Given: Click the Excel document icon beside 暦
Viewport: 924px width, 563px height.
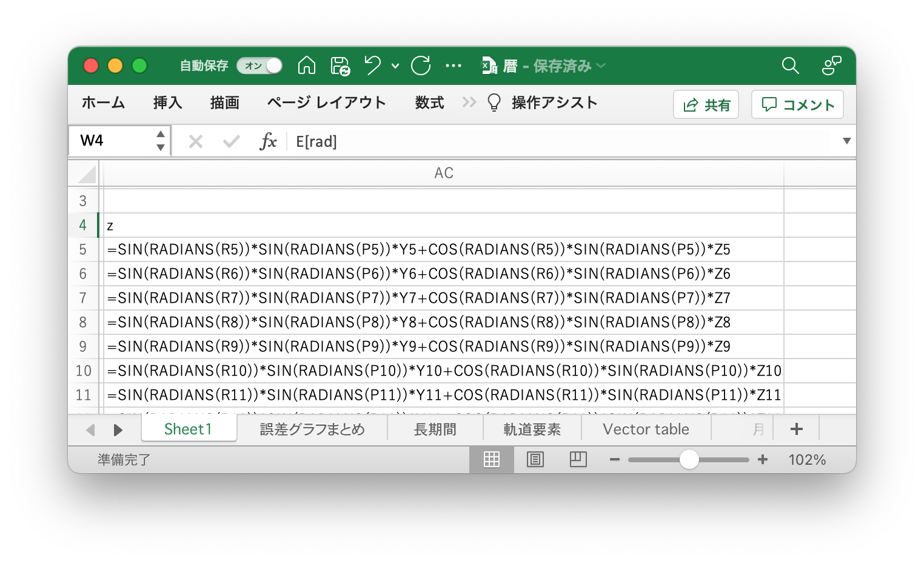Looking at the screenshot, I should click(489, 66).
